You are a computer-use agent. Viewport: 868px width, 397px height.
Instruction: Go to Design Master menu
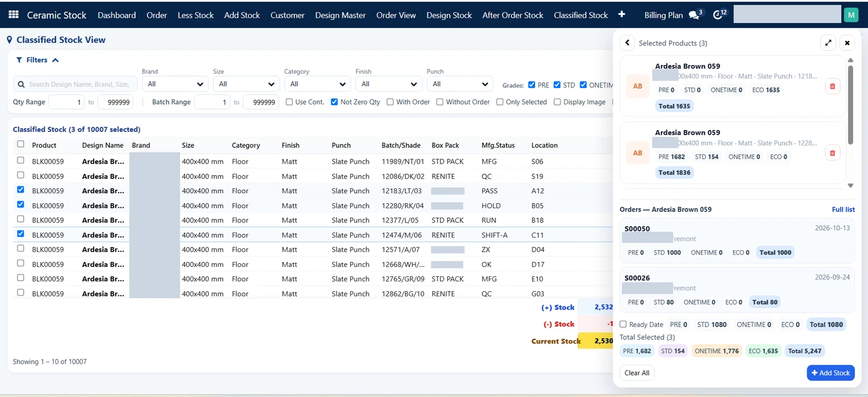click(340, 15)
